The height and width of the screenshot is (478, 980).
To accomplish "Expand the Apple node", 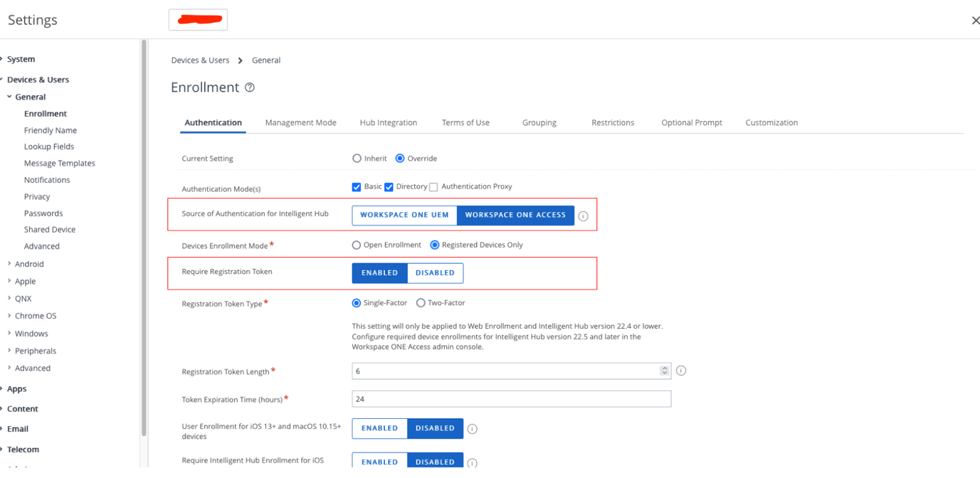I will (9, 281).
